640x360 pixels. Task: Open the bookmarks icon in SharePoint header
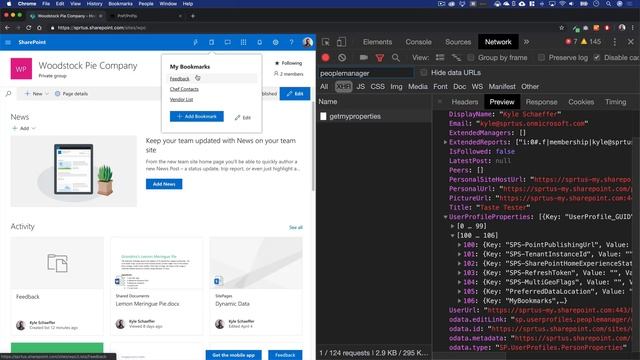[x=211, y=42]
